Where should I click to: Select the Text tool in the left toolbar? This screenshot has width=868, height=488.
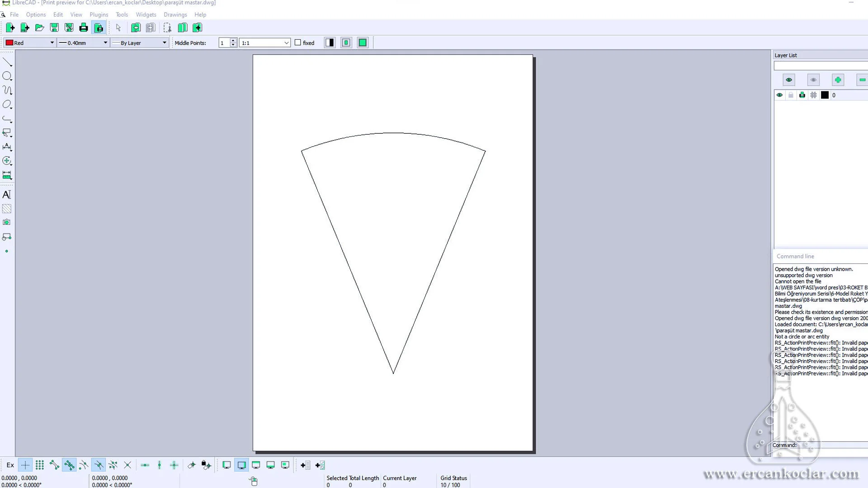click(x=7, y=195)
